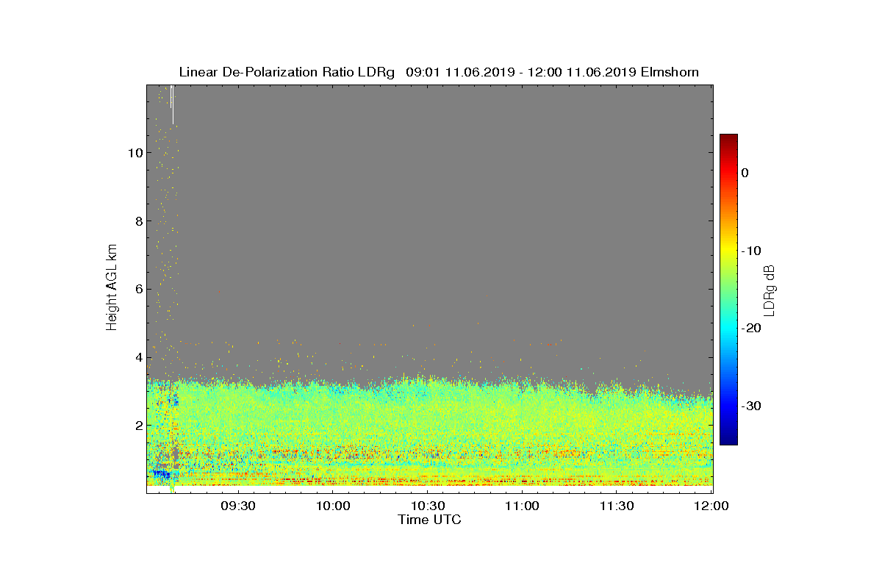Click the height tick label '4'
The image size is (882, 588).
[137, 358]
